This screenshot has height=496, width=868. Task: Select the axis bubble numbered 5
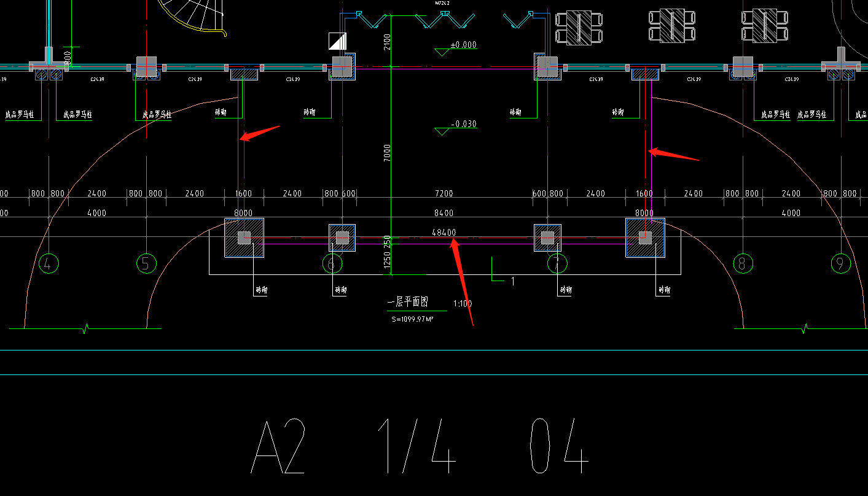(x=146, y=264)
